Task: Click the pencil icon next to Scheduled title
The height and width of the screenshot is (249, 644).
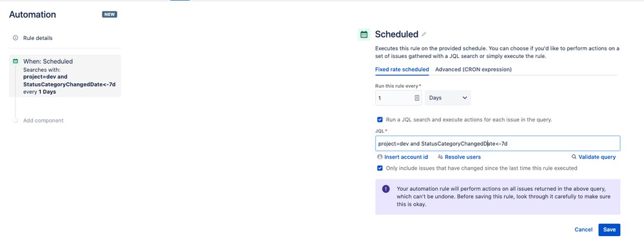Action: (424, 35)
